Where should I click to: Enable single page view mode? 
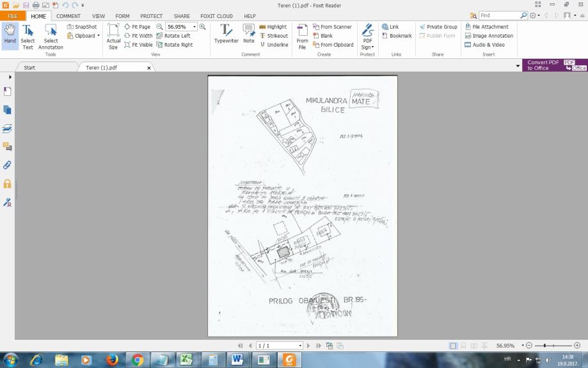click(x=453, y=346)
